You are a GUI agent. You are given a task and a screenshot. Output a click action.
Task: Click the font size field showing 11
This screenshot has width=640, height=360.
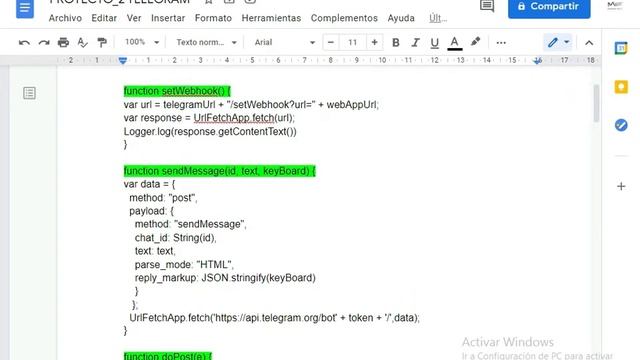click(x=352, y=42)
